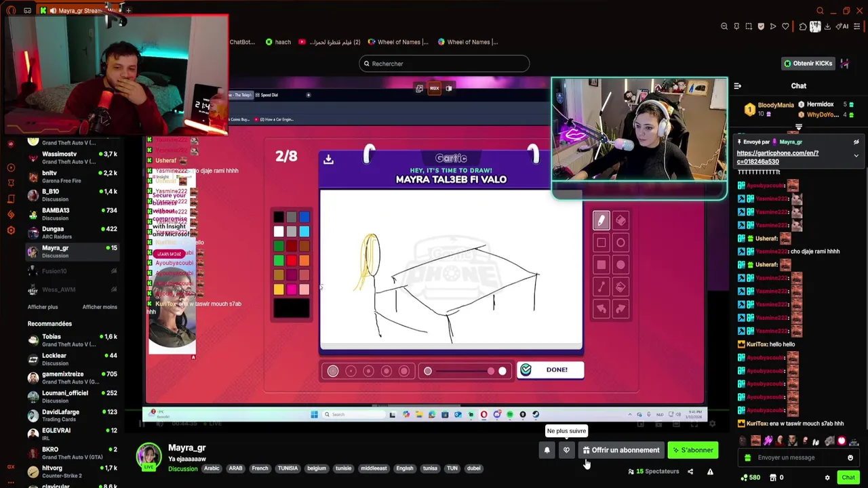
Task: Undo last stroke with the left arrow
Action: click(x=601, y=309)
